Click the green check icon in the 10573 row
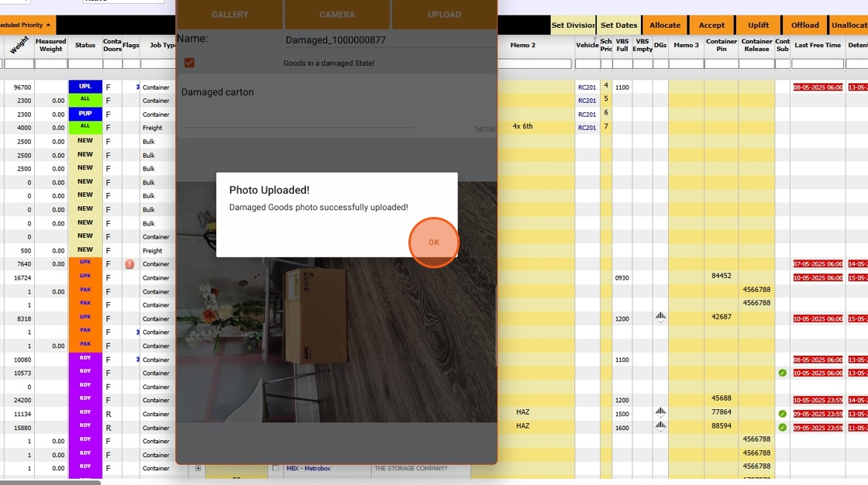This screenshot has height=485, width=868. pos(782,373)
